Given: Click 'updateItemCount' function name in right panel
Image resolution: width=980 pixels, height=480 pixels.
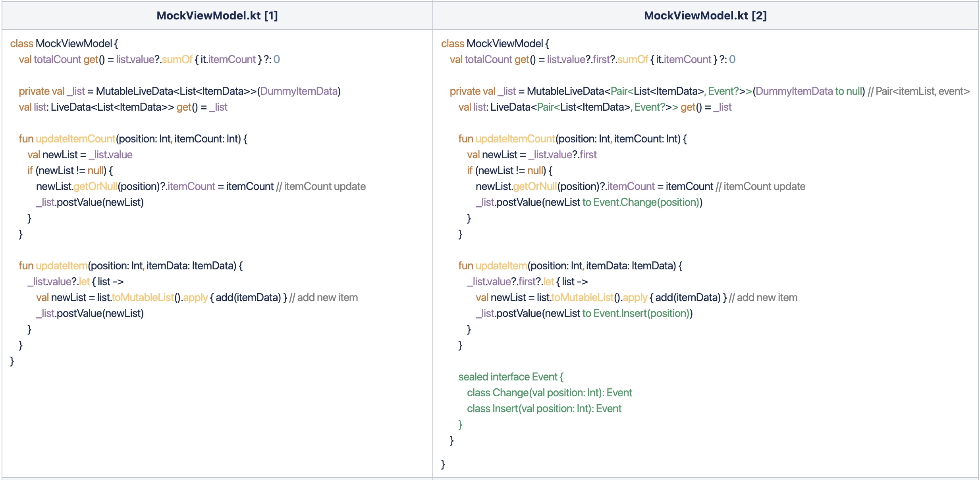Looking at the screenshot, I should coord(515,139).
